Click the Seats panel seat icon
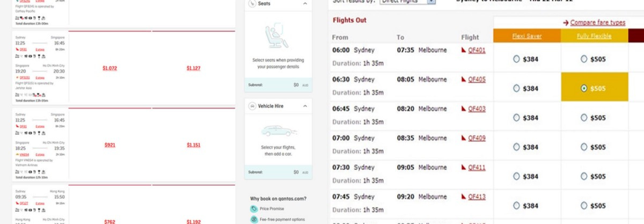This screenshot has width=644, height=224. click(x=253, y=3)
